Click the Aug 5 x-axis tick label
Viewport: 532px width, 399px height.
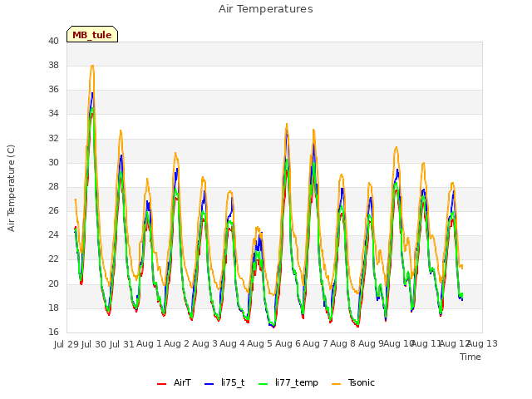click(x=260, y=343)
